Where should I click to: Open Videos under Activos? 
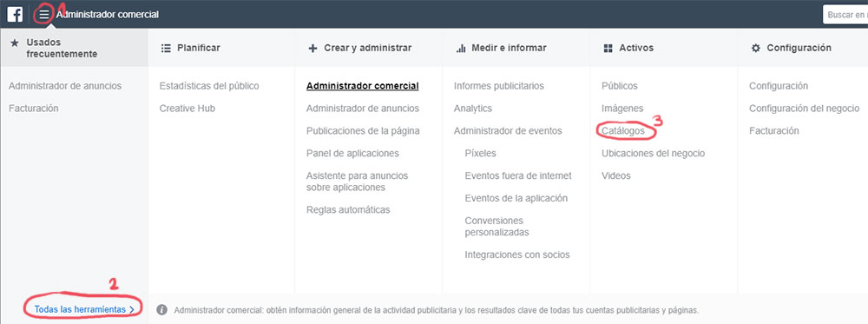coord(616,175)
